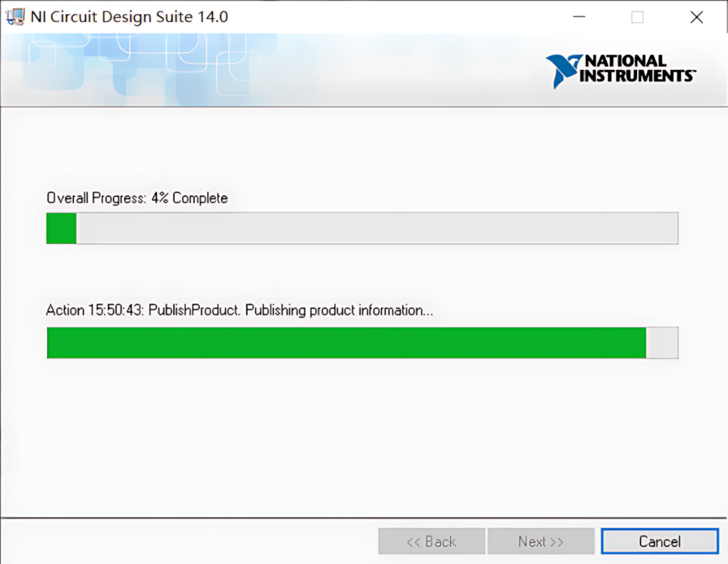
Task: Click the Overall Progress bar
Action: (362, 228)
